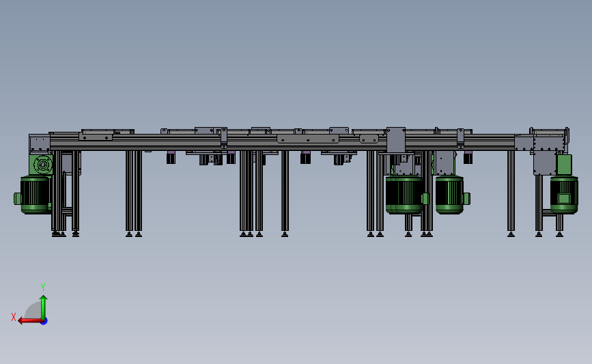592x364 pixels.
Task: Select the green motor at the far left end
Action: coord(33,195)
